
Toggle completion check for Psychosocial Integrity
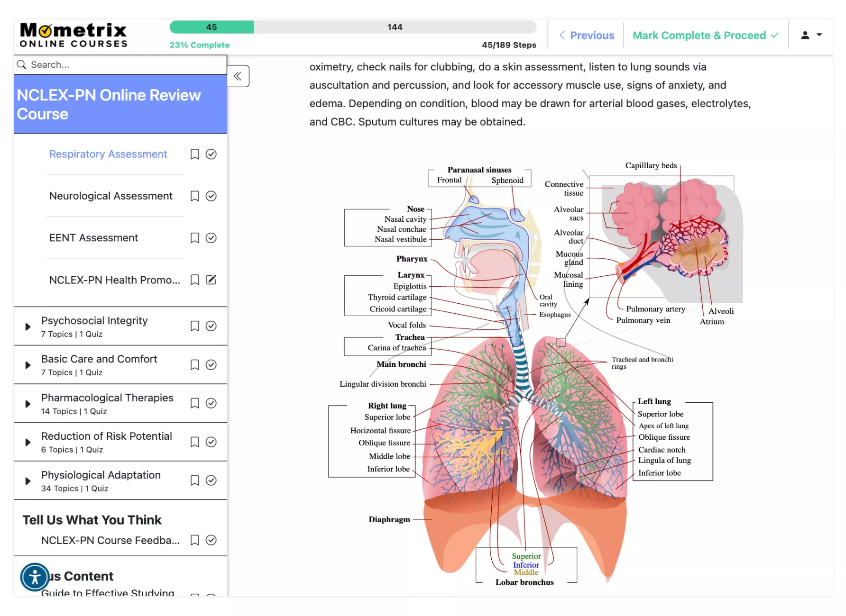tap(211, 326)
